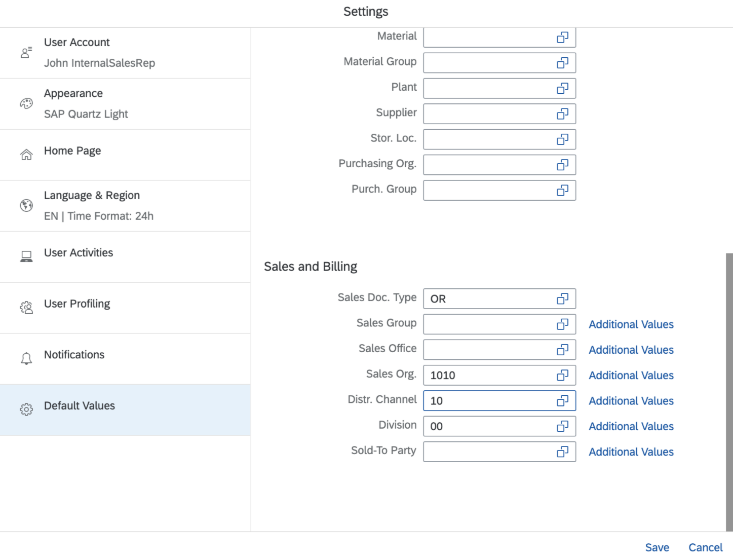Image resolution: width=733 pixels, height=560 pixels.
Task: Select the Notifications settings entry
Action: pyautogui.click(x=125, y=359)
